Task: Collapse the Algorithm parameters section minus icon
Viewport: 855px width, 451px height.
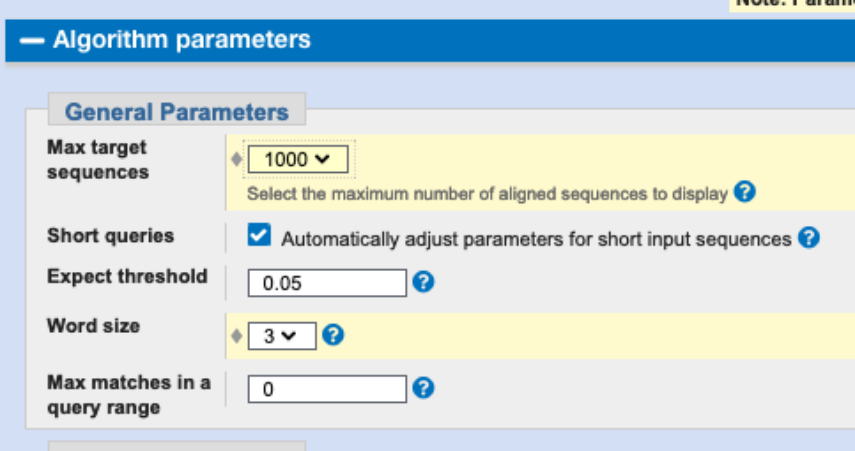Action: [32, 41]
